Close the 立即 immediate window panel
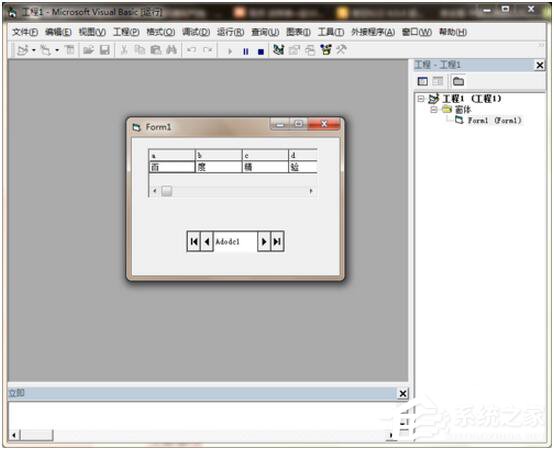Screen dimensions: 554x449 402,394
